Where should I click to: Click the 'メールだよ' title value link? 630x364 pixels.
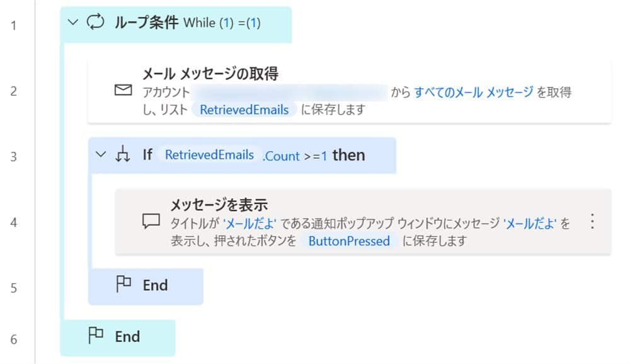pos(249,224)
